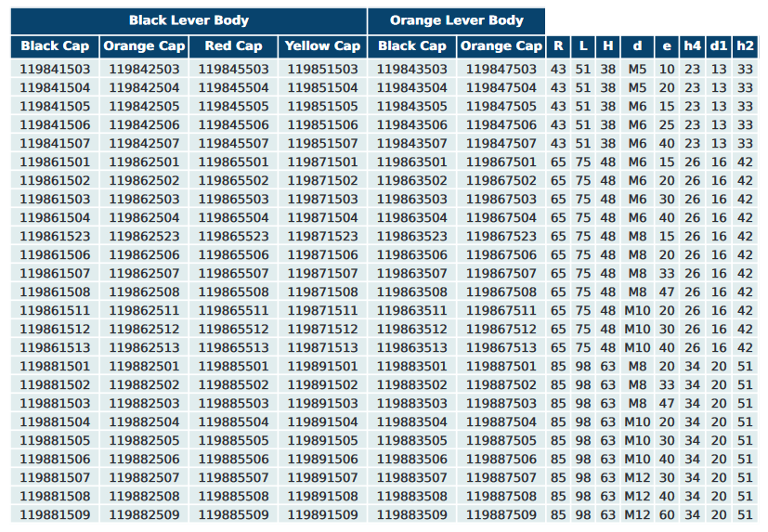Click M12 in the 119881509 row
Viewport: 768px width, 532px height.
pos(637,515)
